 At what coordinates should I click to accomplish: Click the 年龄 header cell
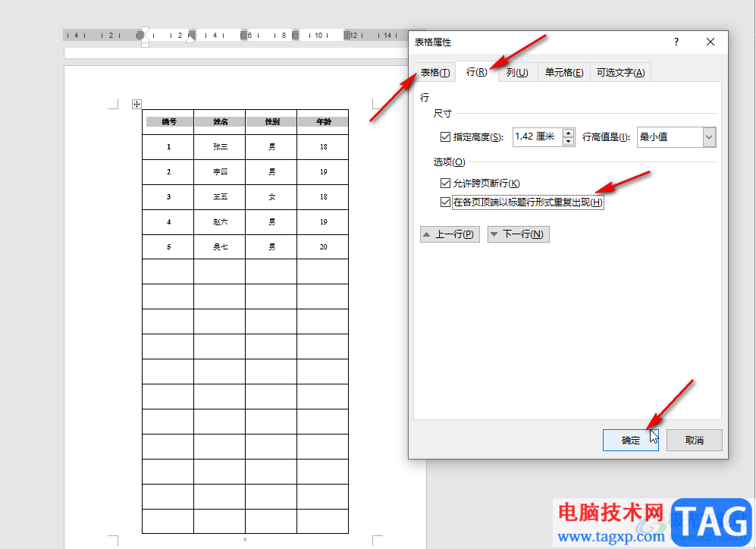[x=323, y=122]
